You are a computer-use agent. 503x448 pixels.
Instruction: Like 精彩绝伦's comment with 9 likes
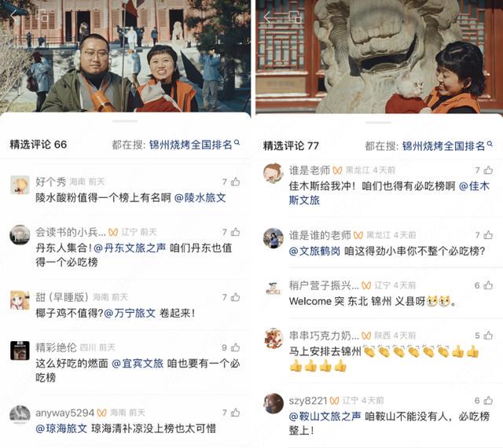tap(236, 347)
